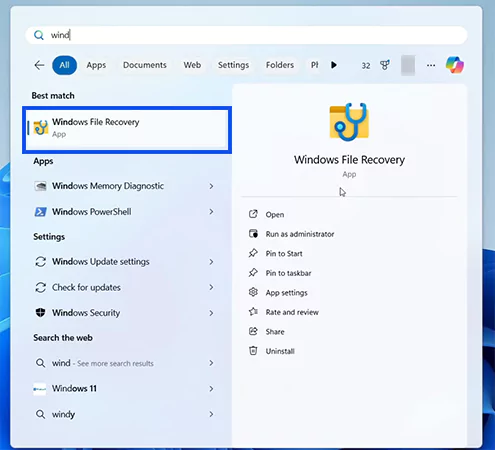Image resolution: width=495 pixels, height=450 pixels.
Task: Expand the Windows 11 result chevron
Action: point(211,389)
